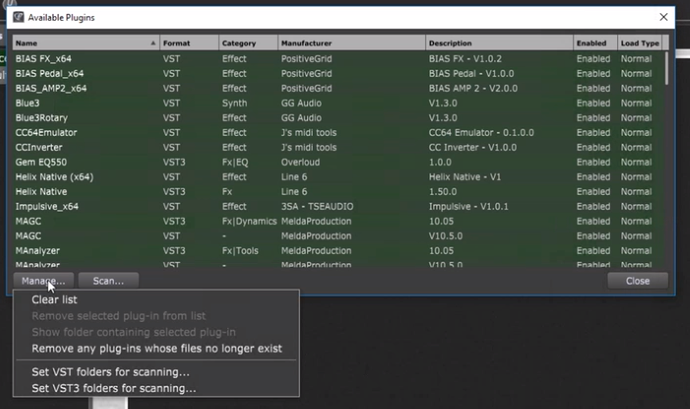Screen dimensions: 690x409
Task: Select the Blue3Rotary plugin row
Action: point(338,118)
